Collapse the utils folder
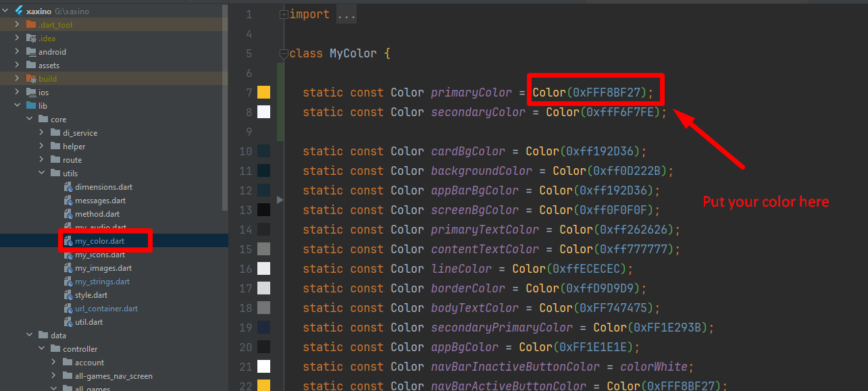 click(42, 174)
